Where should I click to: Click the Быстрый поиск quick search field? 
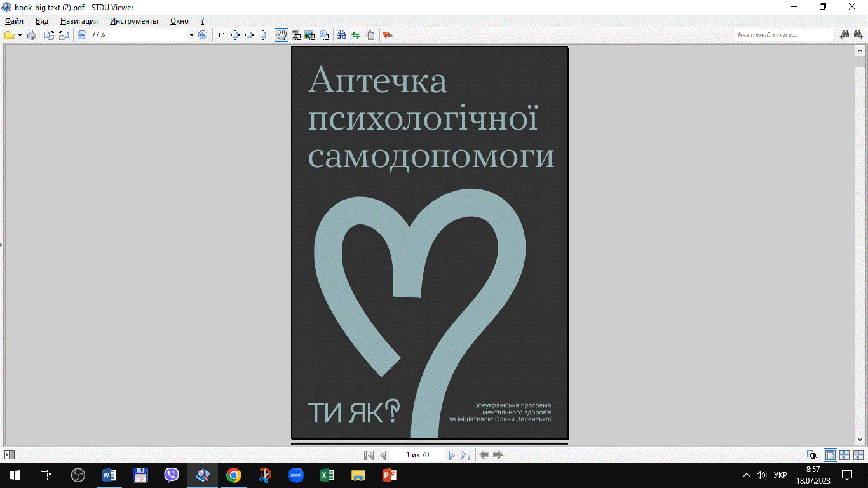784,35
